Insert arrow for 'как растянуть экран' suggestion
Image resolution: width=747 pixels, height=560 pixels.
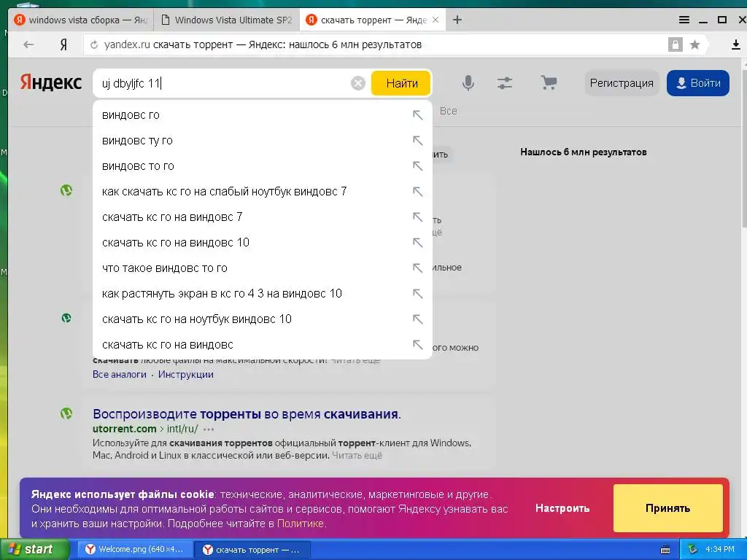pyautogui.click(x=417, y=293)
